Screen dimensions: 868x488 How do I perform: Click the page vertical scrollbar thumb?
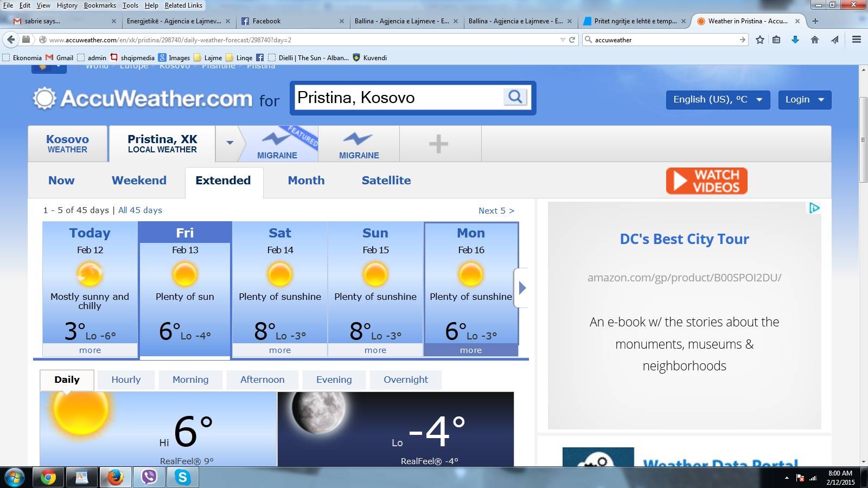click(x=863, y=140)
